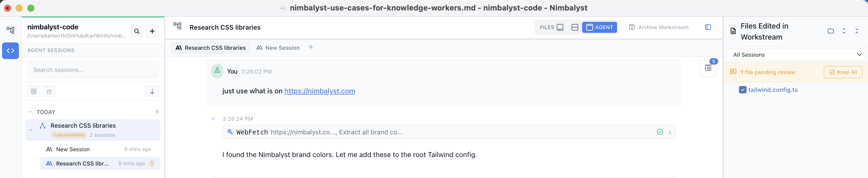Select the split layout mode toggle
The image size is (868, 178).
pyautogui.click(x=575, y=27)
